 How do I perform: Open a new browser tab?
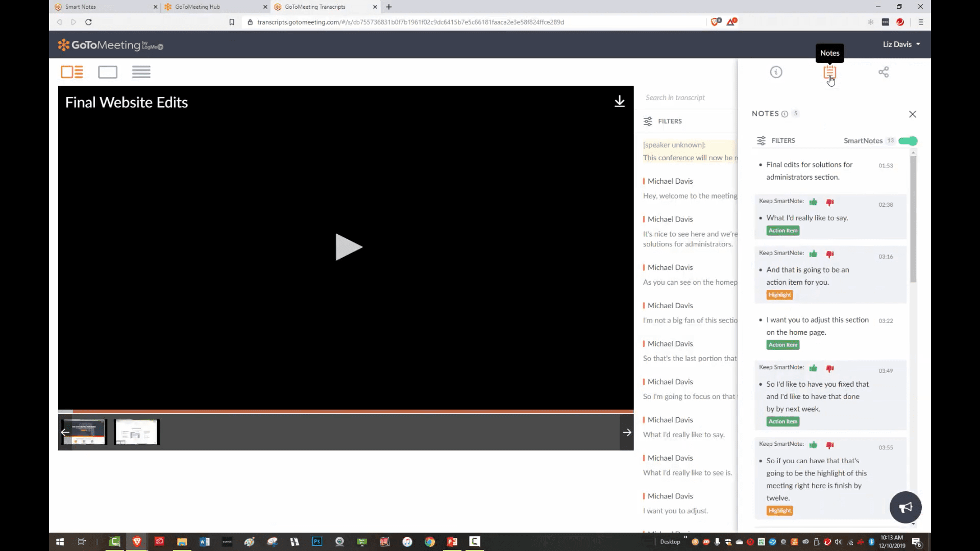pos(389,7)
